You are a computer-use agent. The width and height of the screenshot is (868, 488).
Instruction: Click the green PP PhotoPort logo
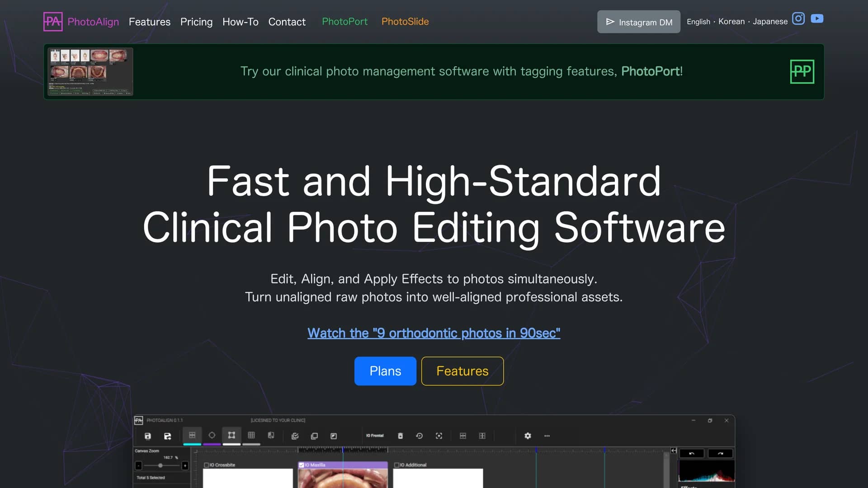(x=802, y=71)
